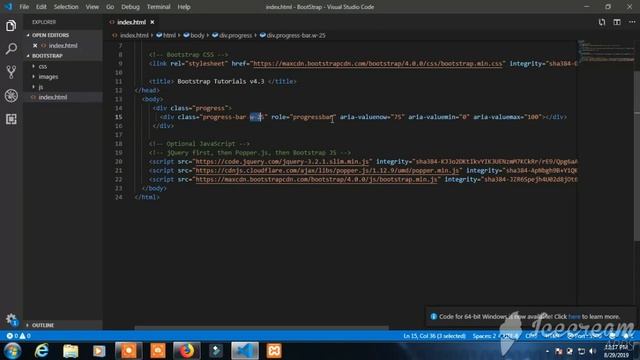Open Windows Start menu
The height and width of the screenshot is (360, 640).
[12, 351]
